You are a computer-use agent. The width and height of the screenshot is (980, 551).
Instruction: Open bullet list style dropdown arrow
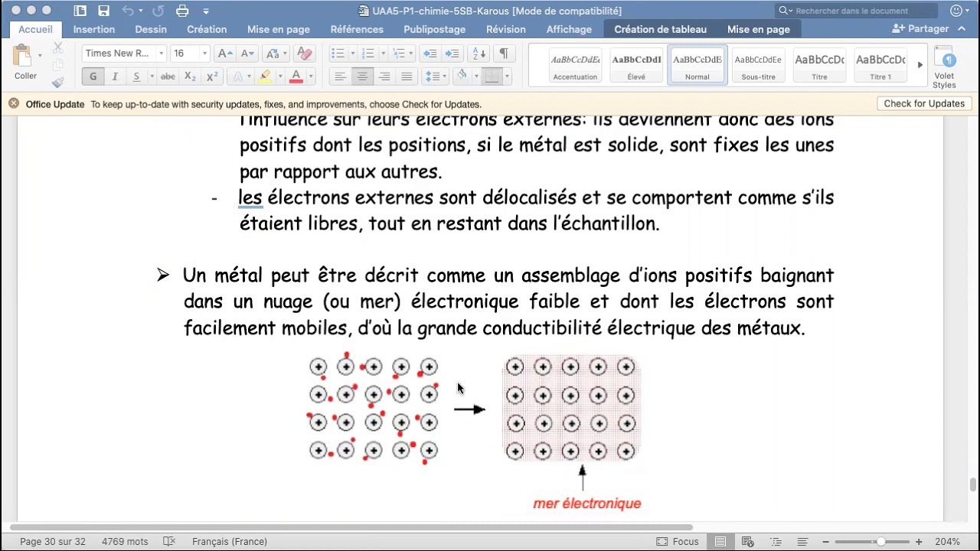352,54
